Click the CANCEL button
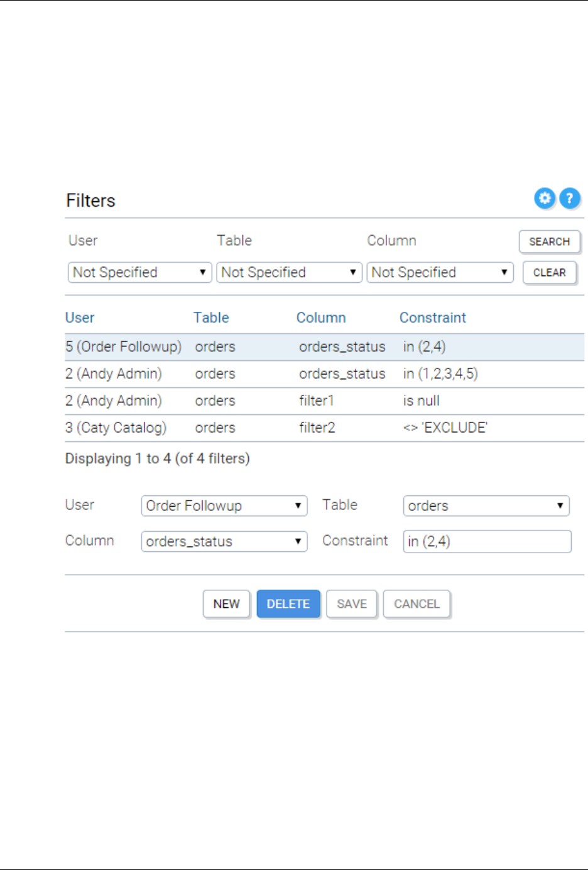 416,604
